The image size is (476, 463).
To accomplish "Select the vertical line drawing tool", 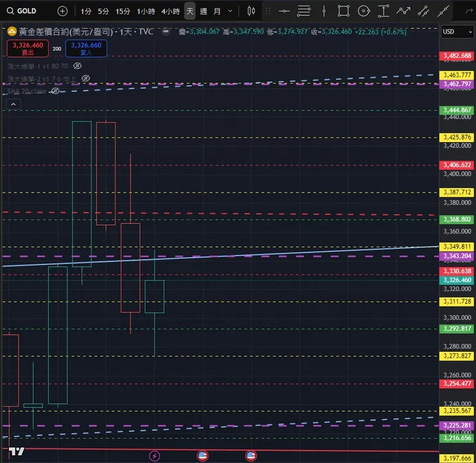I will pyautogui.click(x=324, y=11).
